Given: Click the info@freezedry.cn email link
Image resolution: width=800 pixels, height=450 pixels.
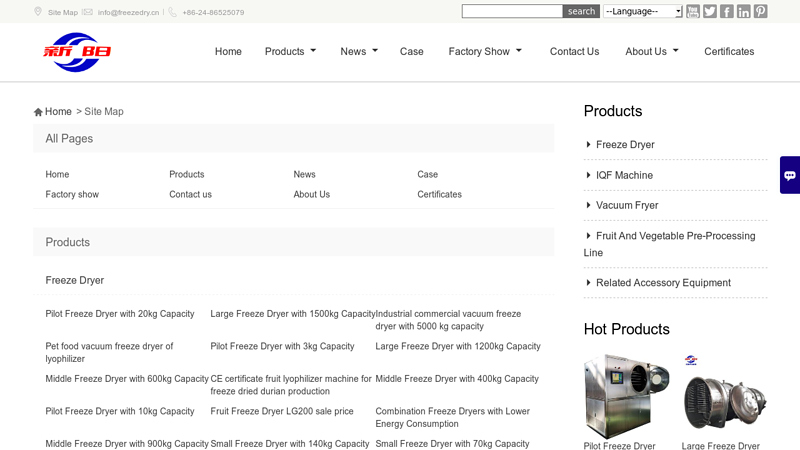Looking at the screenshot, I should pos(129,12).
